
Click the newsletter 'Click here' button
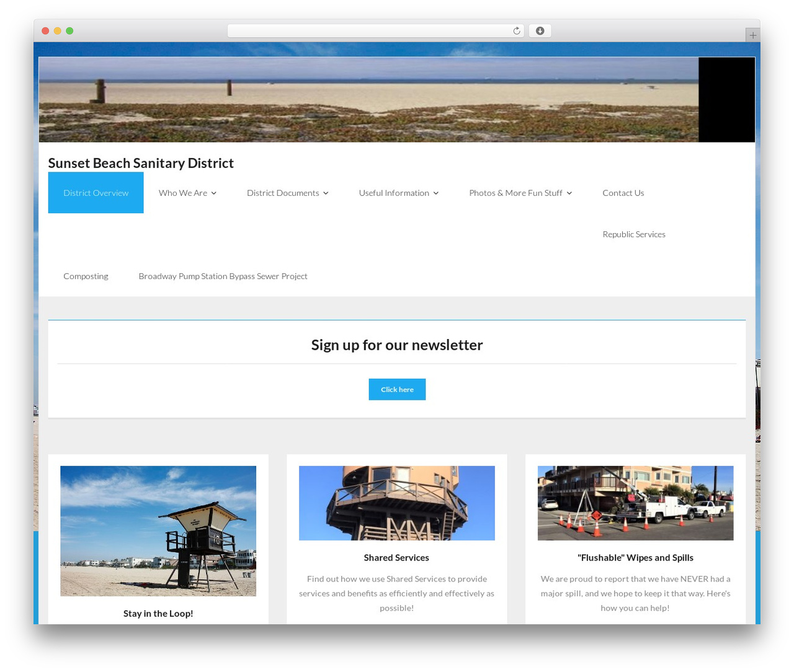[x=397, y=389]
